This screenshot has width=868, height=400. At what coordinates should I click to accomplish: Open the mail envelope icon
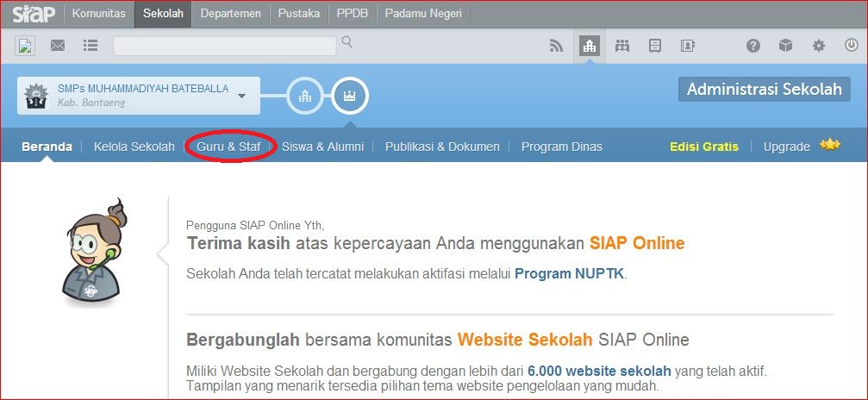click(58, 46)
